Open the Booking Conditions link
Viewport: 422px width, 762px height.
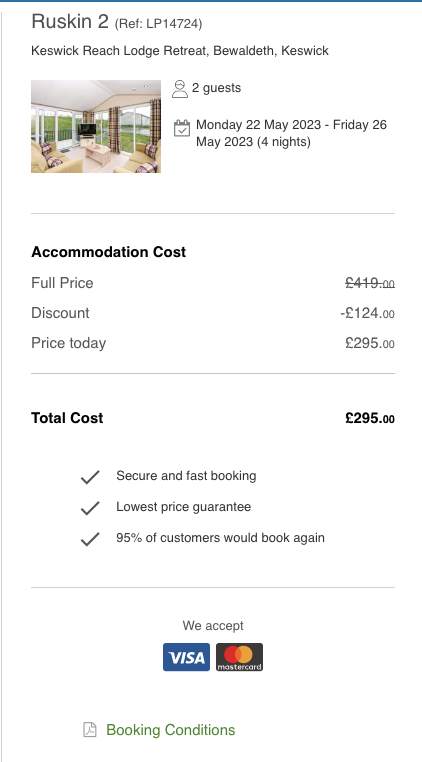coord(171,730)
